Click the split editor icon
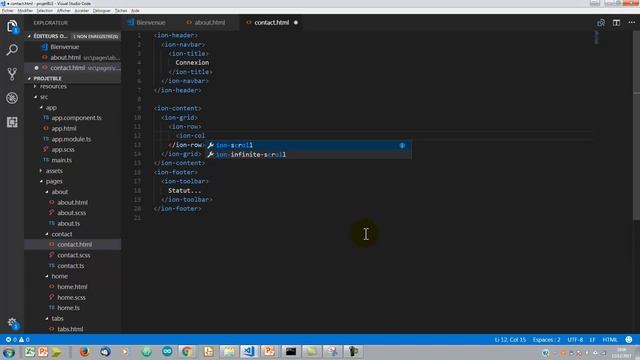This screenshot has width=640, height=360. point(616,23)
